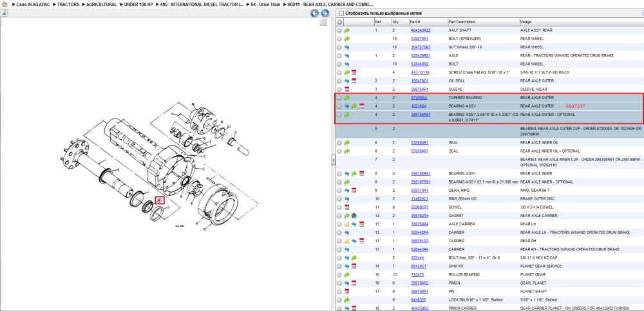Sort by Part Description column header

click(483, 22)
